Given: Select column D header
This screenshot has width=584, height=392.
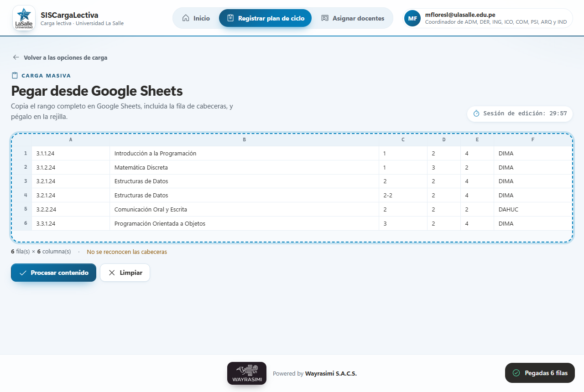Looking at the screenshot, I should pos(444,139).
